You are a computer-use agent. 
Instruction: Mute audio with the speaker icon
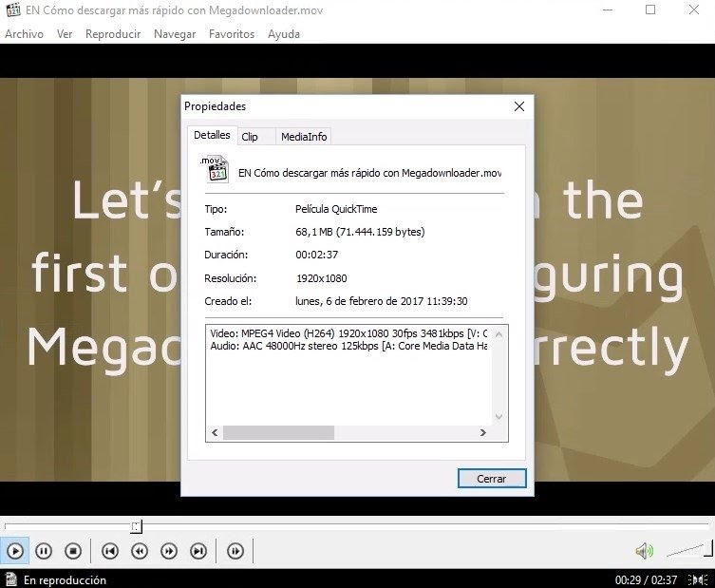pos(644,551)
